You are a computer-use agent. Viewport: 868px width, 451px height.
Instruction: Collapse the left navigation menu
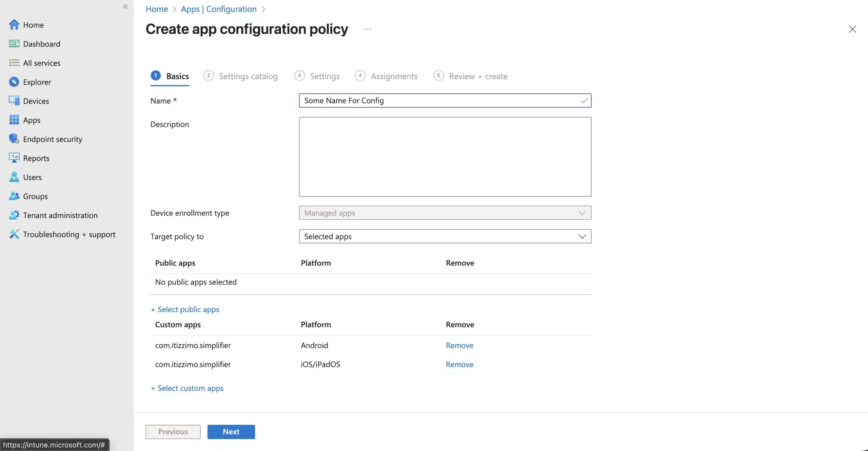tap(125, 6)
